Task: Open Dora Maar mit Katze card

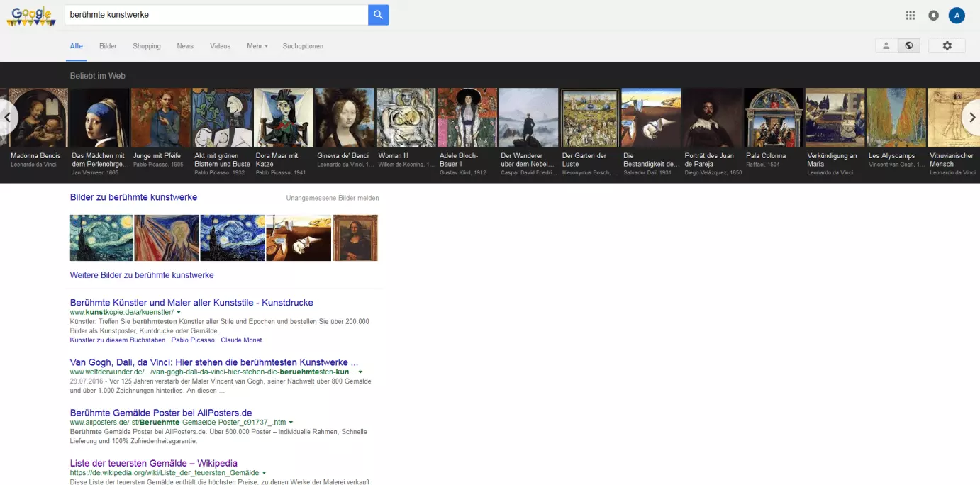Action: (x=283, y=132)
